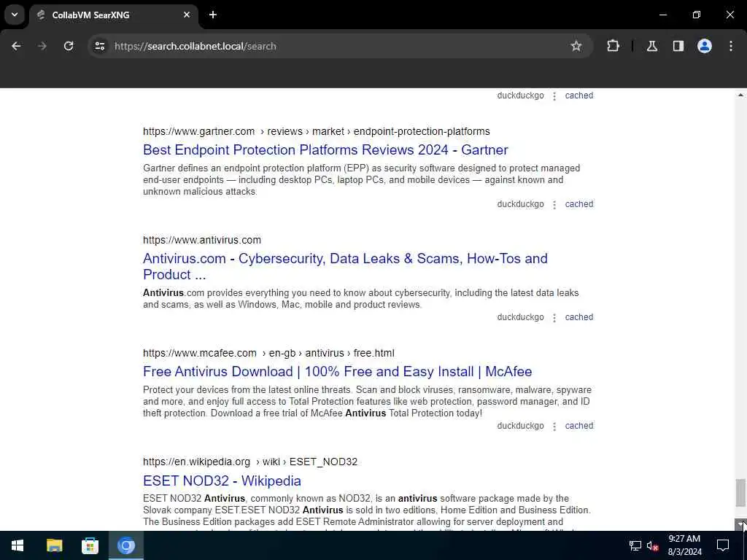Click the gartner.com result URL
The image size is (747, 560).
(317, 131)
